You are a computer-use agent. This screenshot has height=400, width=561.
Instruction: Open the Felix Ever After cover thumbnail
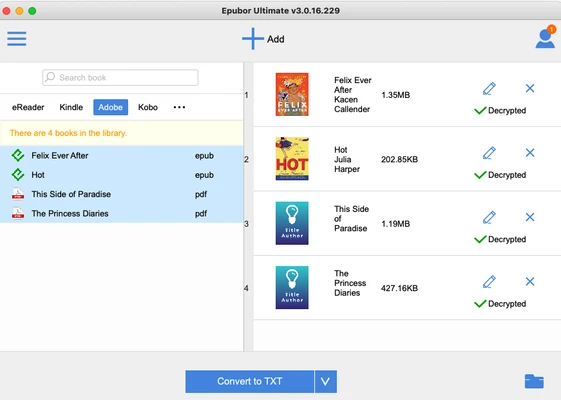pyautogui.click(x=292, y=94)
